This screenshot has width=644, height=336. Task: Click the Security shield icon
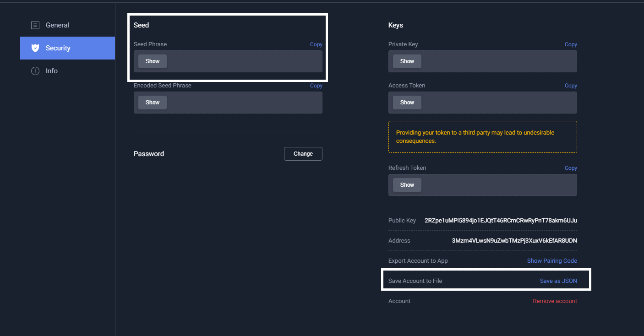[35, 48]
